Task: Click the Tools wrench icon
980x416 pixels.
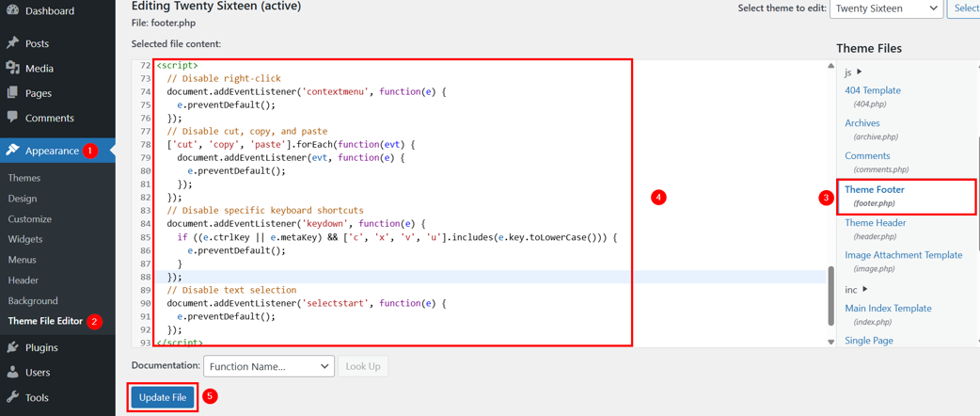Action: click(12, 397)
